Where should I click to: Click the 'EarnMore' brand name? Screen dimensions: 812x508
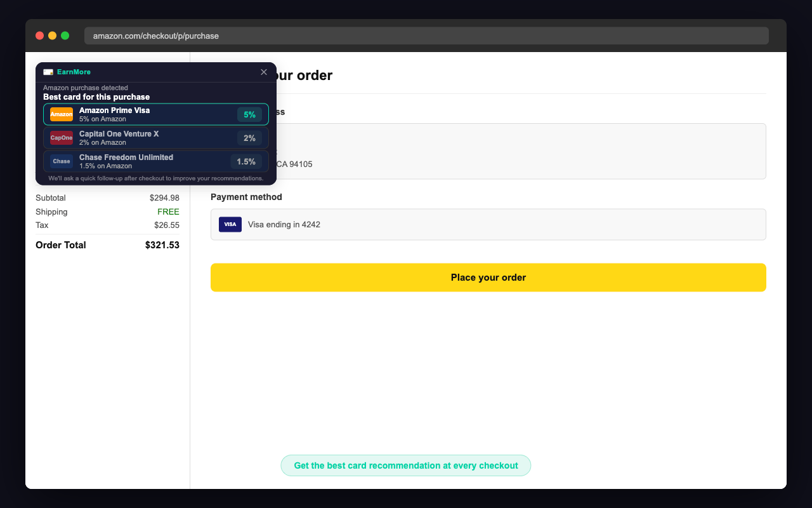click(x=74, y=72)
